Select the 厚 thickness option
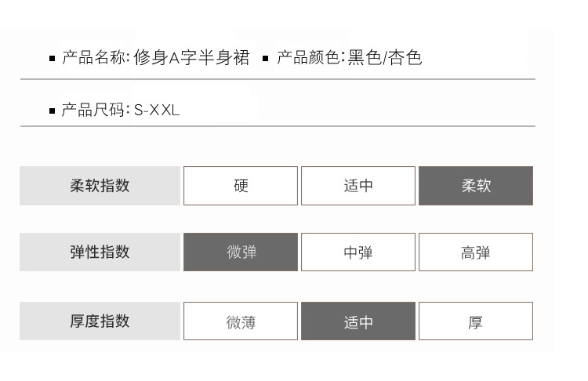Viewport: 588px width, 381px height. pyautogui.click(x=476, y=321)
